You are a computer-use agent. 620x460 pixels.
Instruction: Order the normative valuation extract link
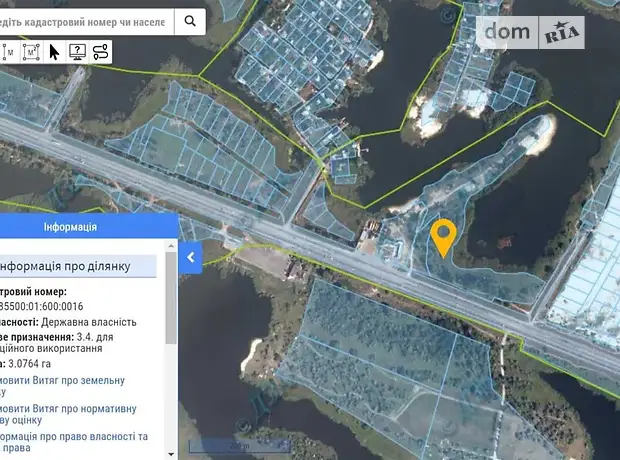pyautogui.click(x=68, y=414)
